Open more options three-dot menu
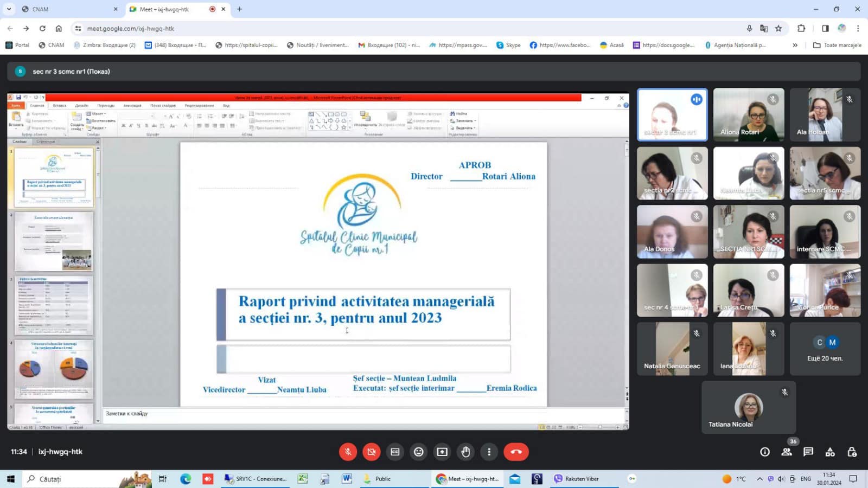The height and width of the screenshot is (488, 868). 489,452
